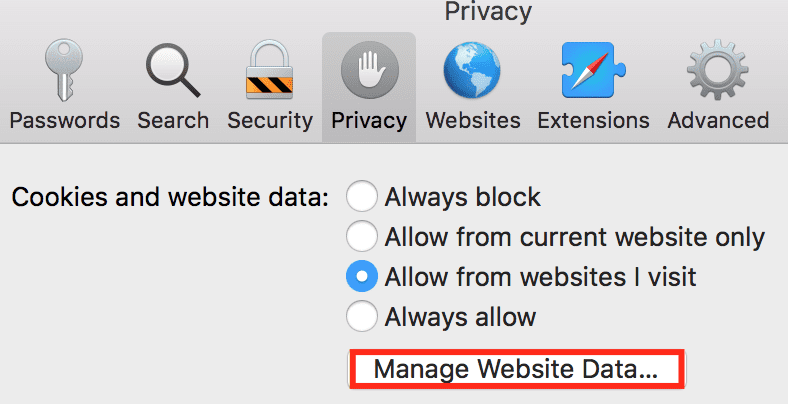Click the key icon for Passwords
Viewport: 788px width, 404px height.
click(64, 69)
